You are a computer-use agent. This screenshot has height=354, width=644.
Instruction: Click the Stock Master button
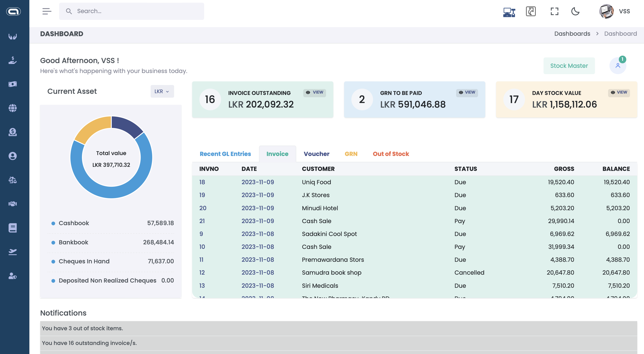pyautogui.click(x=569, y=66)
